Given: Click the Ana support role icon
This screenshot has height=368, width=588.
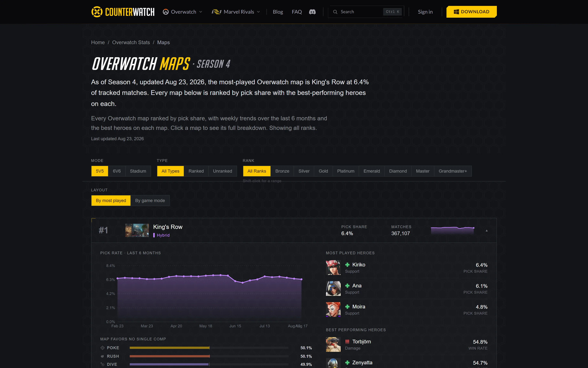Looking at the screenshot, I should point(347,286).
